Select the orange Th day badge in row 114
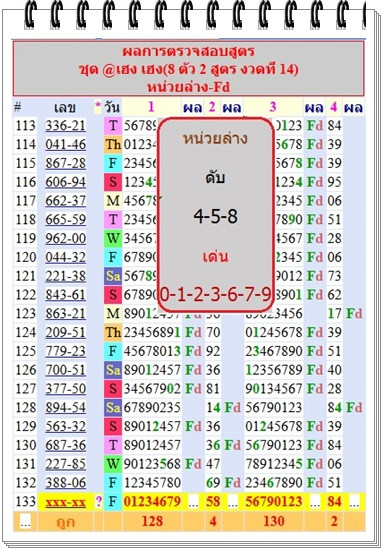383x550 pixels. pyautogui.click(x=113, y=145)
